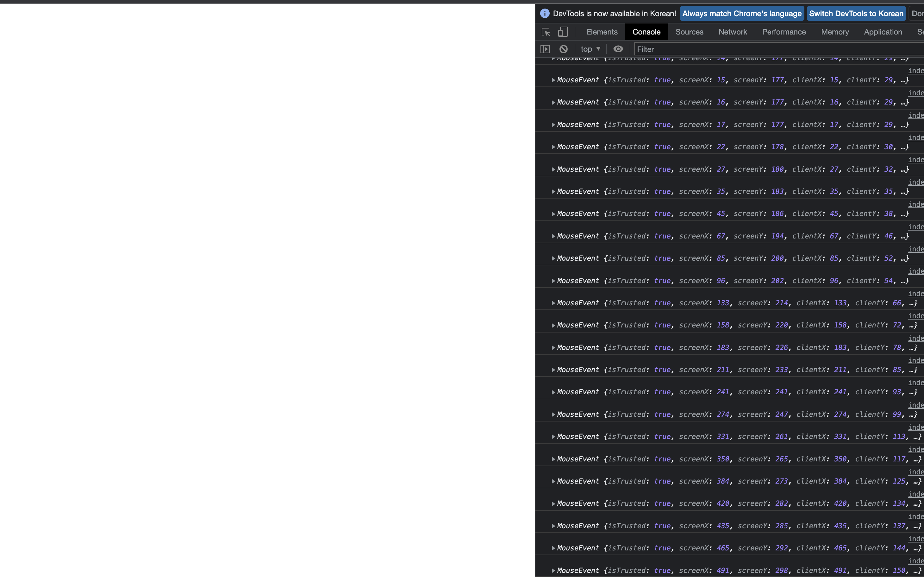Expand MouseEvent with screenX 45
The height and width of the screenshot is (577, 924).
(x=553, y=214)
